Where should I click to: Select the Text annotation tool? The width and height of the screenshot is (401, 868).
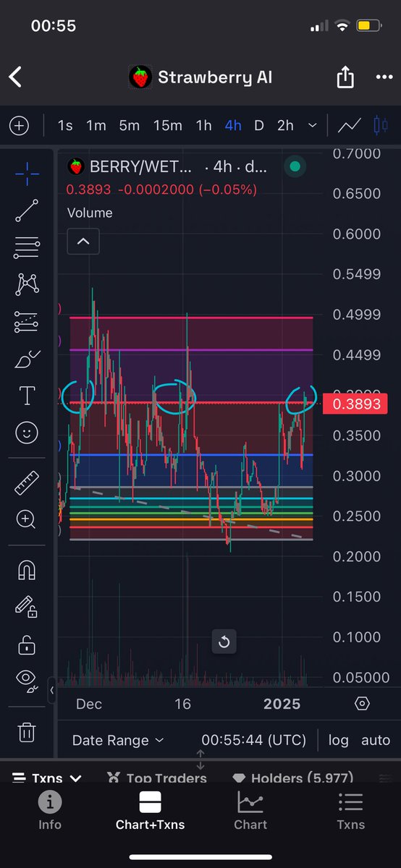(27, 396)
